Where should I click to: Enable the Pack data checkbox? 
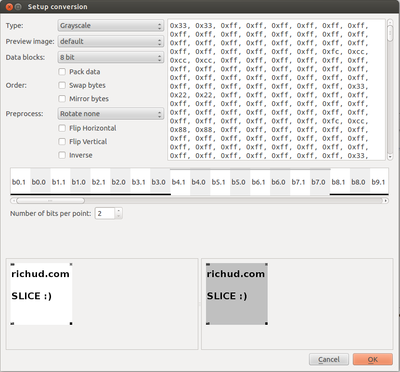(62, 72)
